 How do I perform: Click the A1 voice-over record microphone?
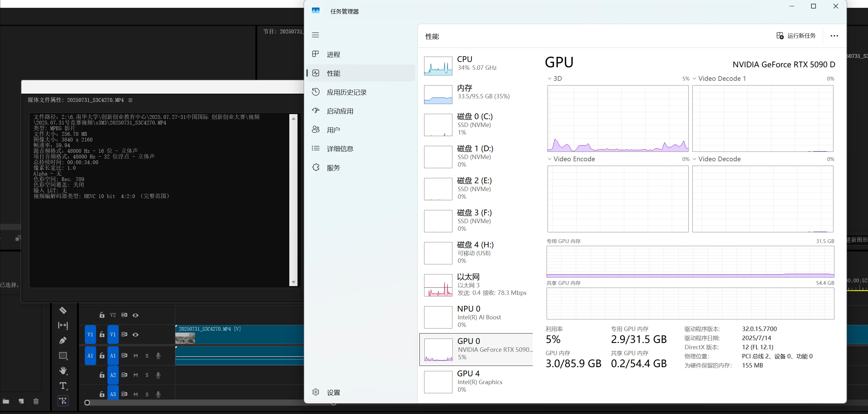click(158, 356)
